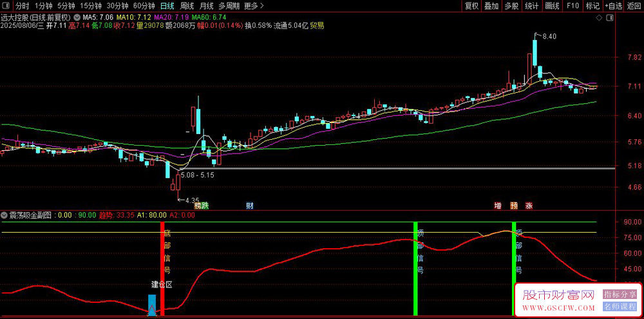644x319 pixels.
Task: Open the F10 company info
Action: [573, 6]
